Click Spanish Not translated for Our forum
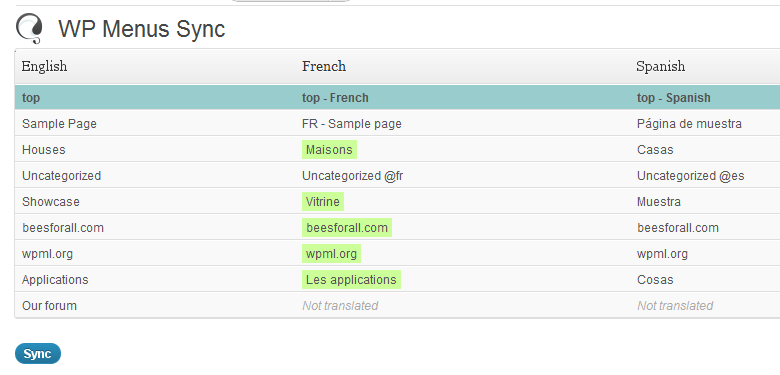The width and height of the screenshot is (780, 375). pos(675,305)
